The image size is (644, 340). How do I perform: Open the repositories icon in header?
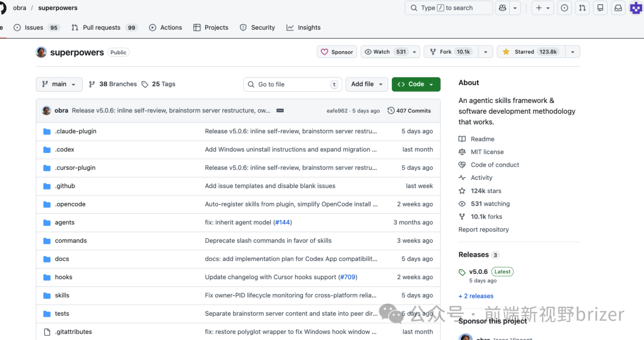point(600,8)
